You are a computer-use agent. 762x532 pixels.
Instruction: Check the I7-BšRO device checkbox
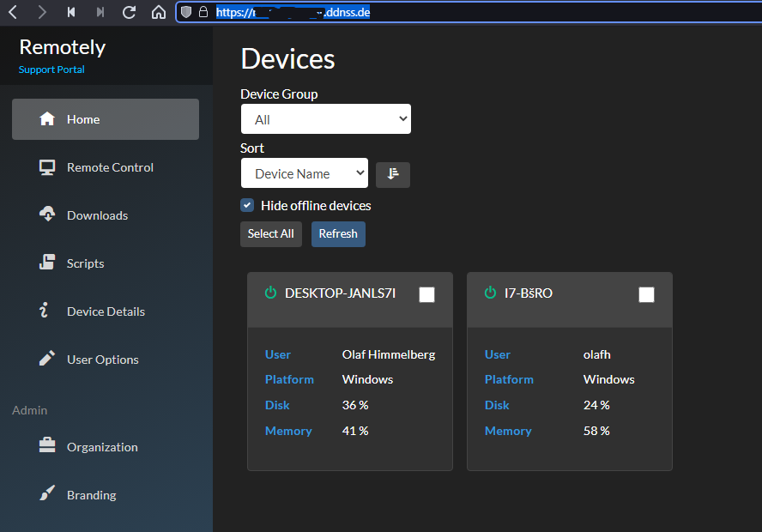point(646,294)
